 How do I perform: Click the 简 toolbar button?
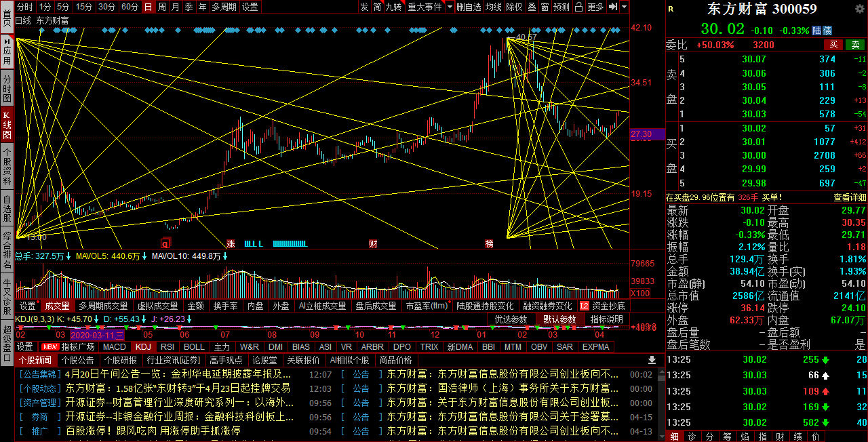click(377, 7)
